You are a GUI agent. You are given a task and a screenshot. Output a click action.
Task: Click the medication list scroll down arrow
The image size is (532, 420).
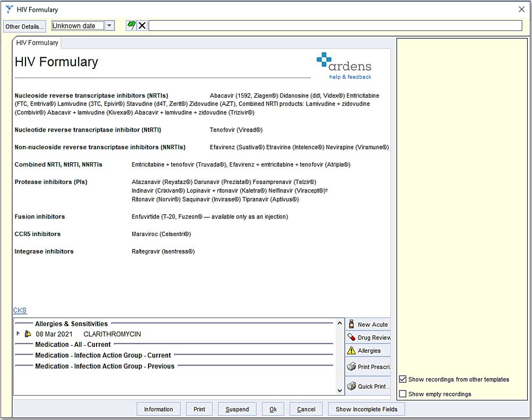339,390
